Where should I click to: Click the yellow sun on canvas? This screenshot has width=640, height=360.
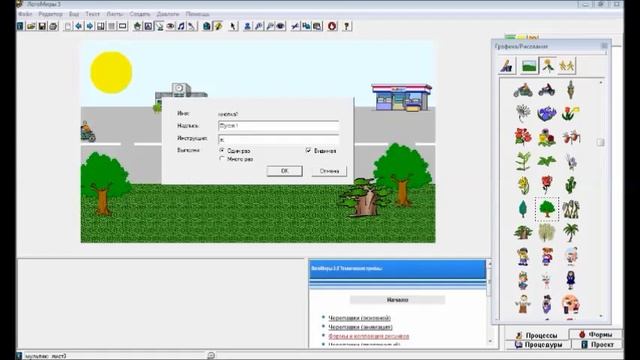111,72
